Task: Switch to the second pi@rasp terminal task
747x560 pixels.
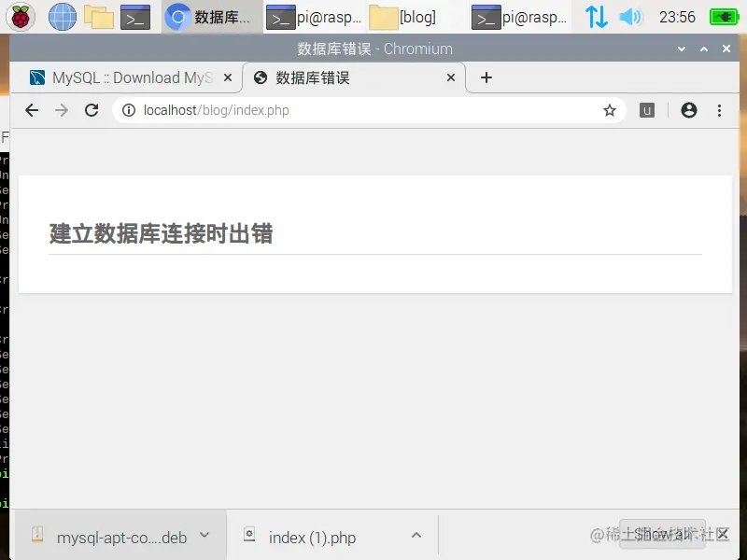Action: (520, 17)
